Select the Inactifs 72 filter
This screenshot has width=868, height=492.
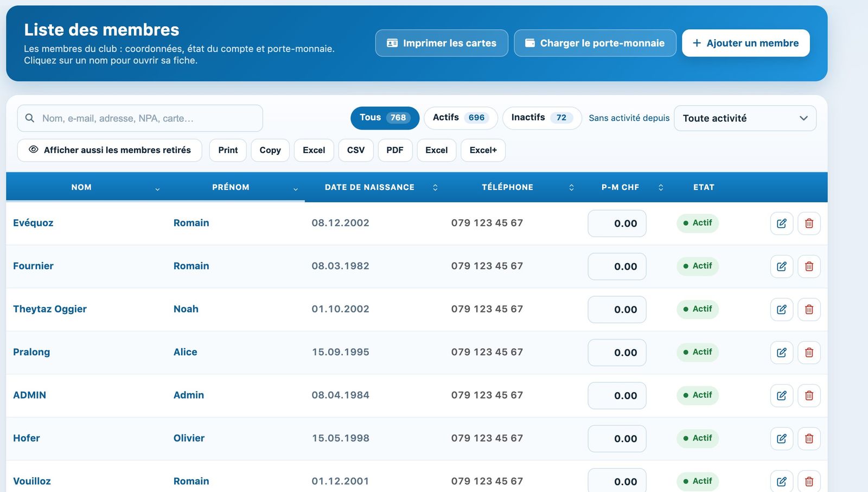coord(541,118)
